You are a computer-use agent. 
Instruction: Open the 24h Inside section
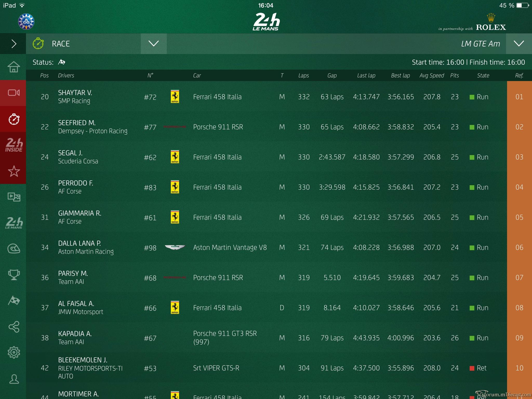tap(14, 145)
